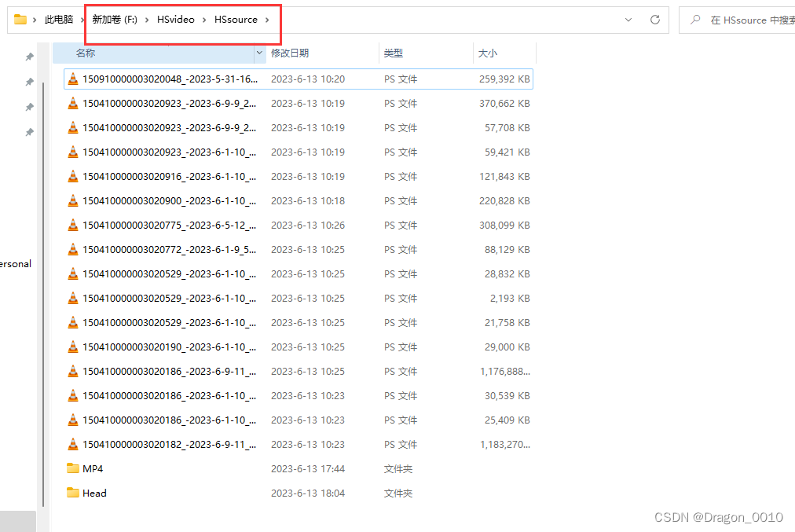Open the 名称 column filter dropdown
This screenshot has width=795, height=532.
click(x=259, y=53)
